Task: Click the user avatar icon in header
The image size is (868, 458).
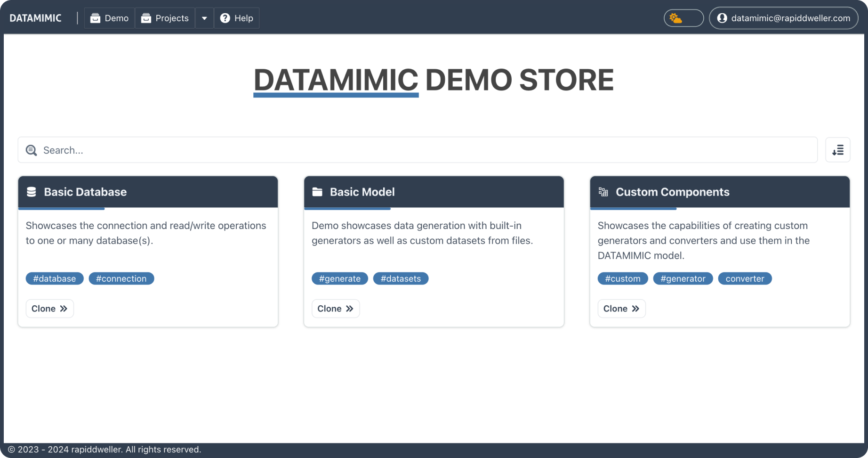Action: click(x=722, y=18)
